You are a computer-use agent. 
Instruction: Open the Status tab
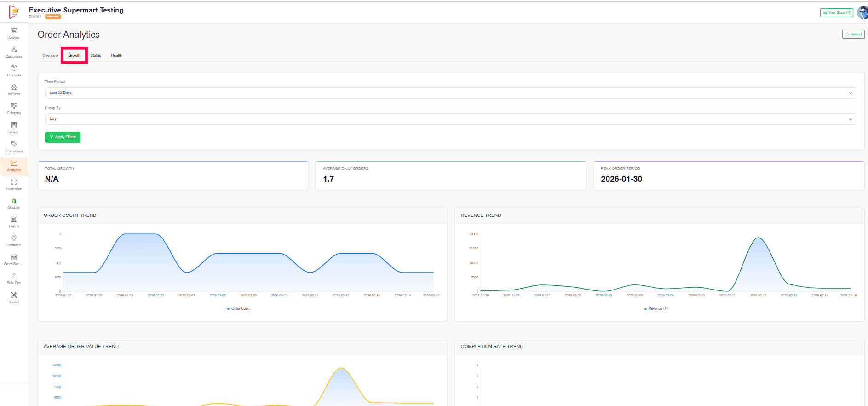pyautogui.click(x=96, y=55)
